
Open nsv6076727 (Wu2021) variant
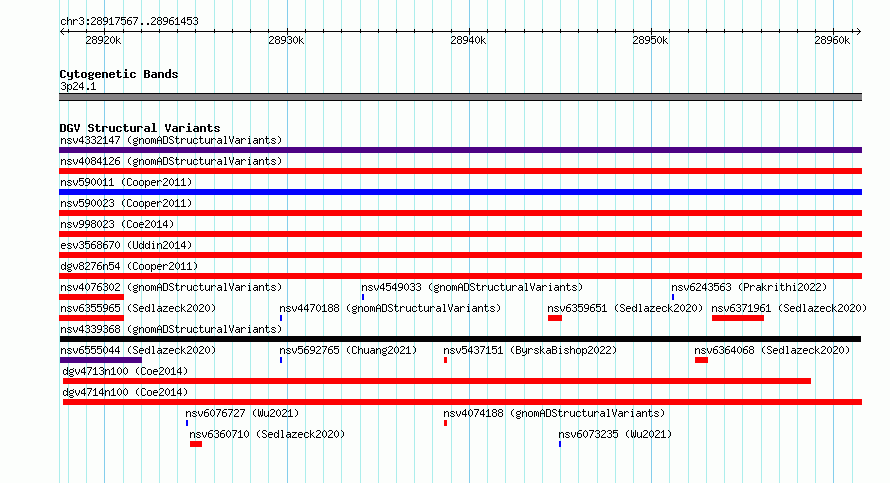[x=242, y=413]
